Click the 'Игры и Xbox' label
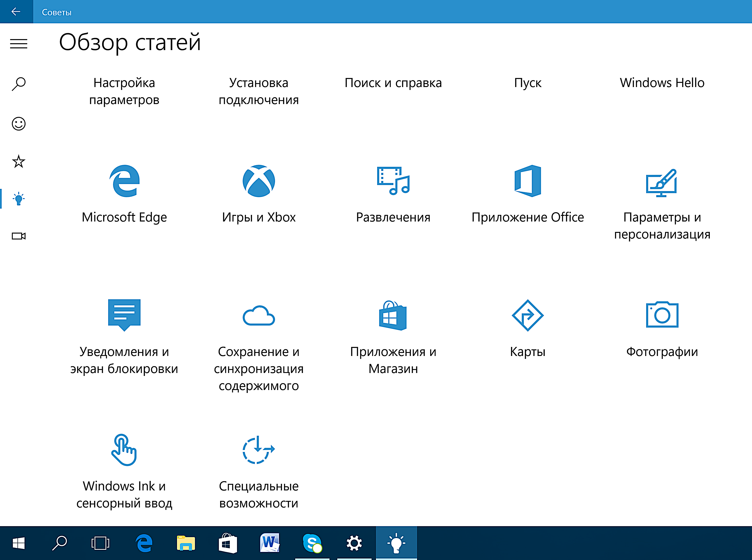 pyautogui.click(x=259, y=217)
